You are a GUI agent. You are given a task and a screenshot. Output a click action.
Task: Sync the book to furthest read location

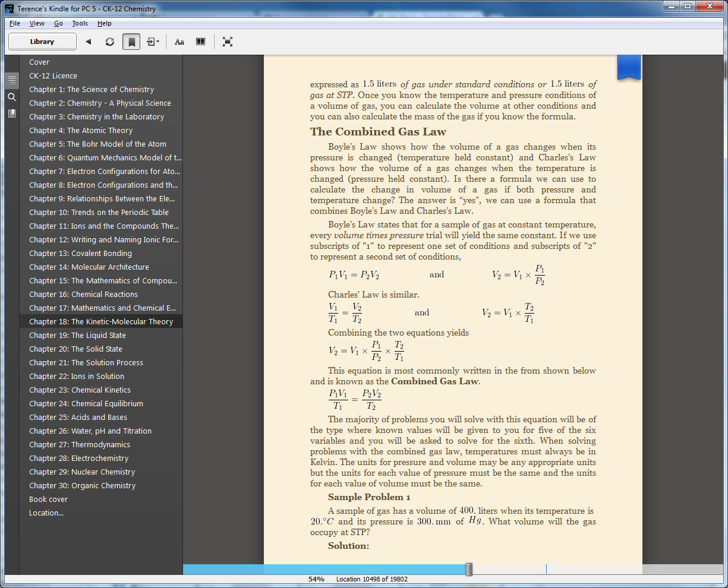pyautogui.click(x=111, y=42)
